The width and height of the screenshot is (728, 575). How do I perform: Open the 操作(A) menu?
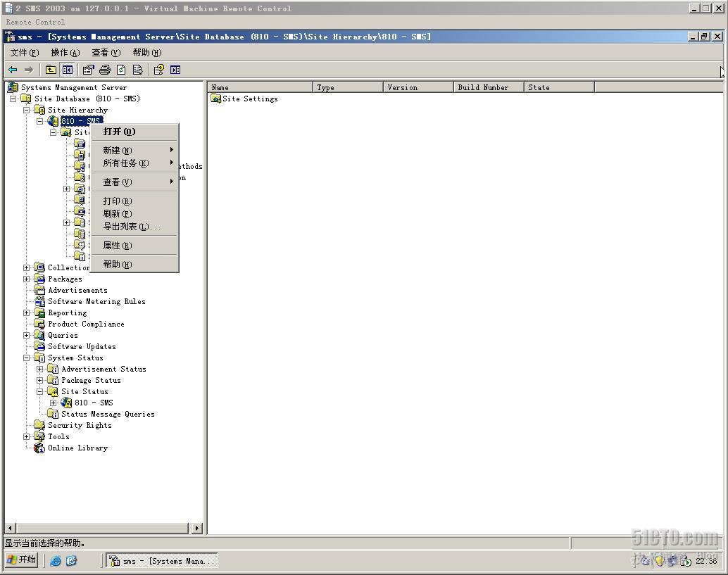[x=65, y=53]
